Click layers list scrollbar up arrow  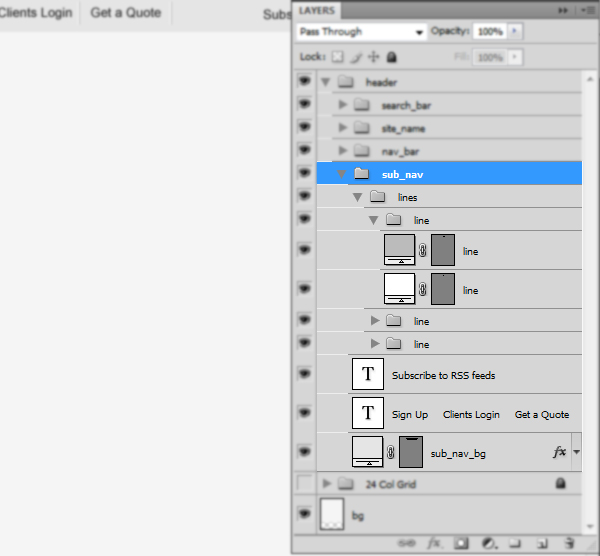click(590, 79)
